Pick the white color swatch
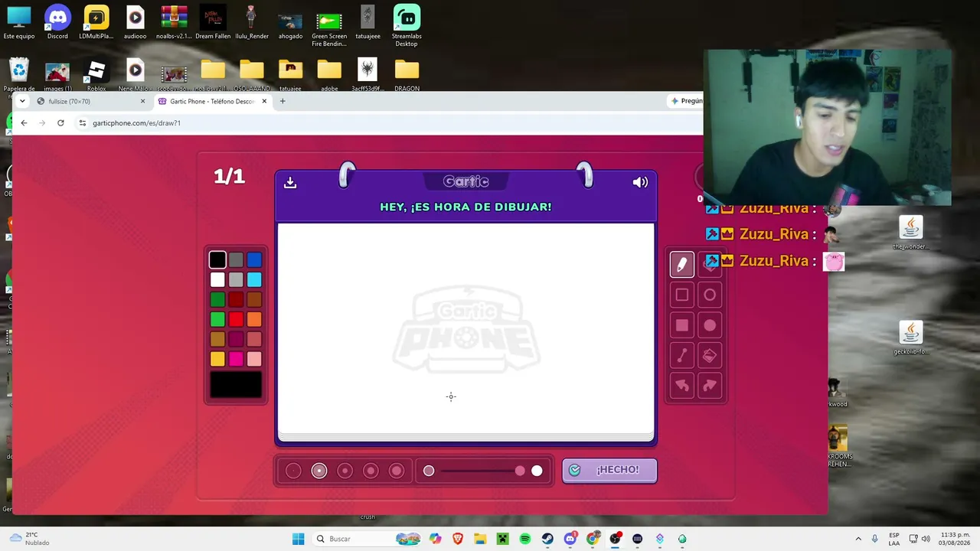This screenshot has height=551, width=980. (217, 280)
